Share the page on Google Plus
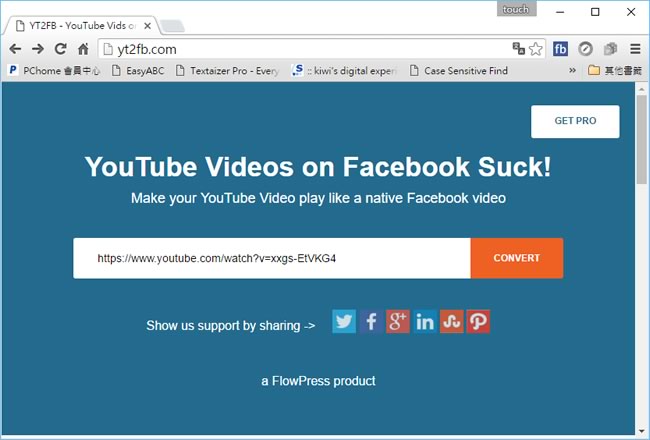The width and height of the screenshot is (650, 440). [398, 322]
